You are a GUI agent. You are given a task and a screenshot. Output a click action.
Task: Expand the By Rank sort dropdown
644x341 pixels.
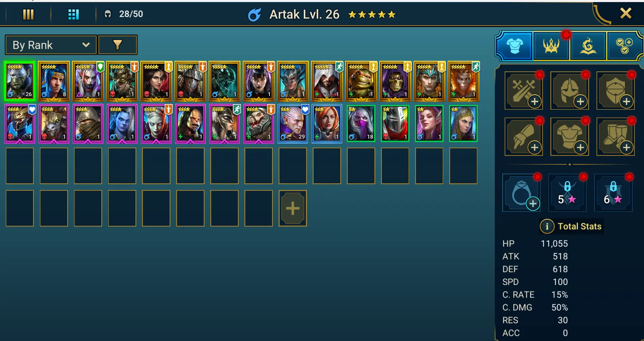coord(51,45)
